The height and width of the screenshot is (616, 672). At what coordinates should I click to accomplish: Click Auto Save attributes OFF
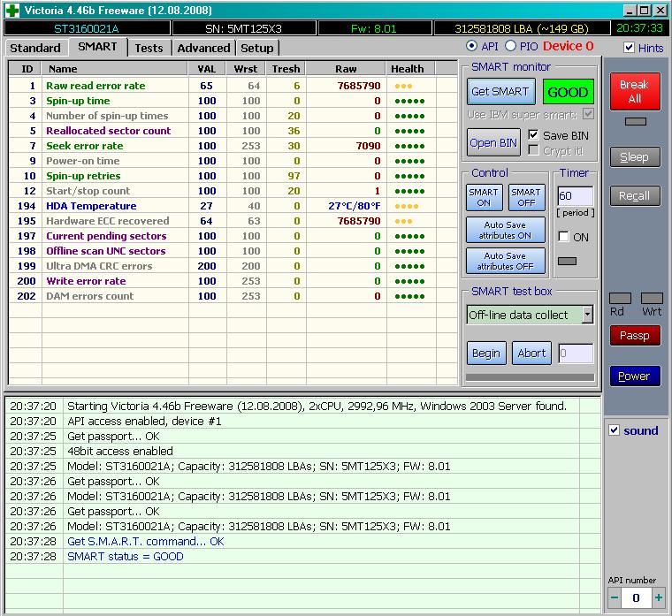point(505,261)
